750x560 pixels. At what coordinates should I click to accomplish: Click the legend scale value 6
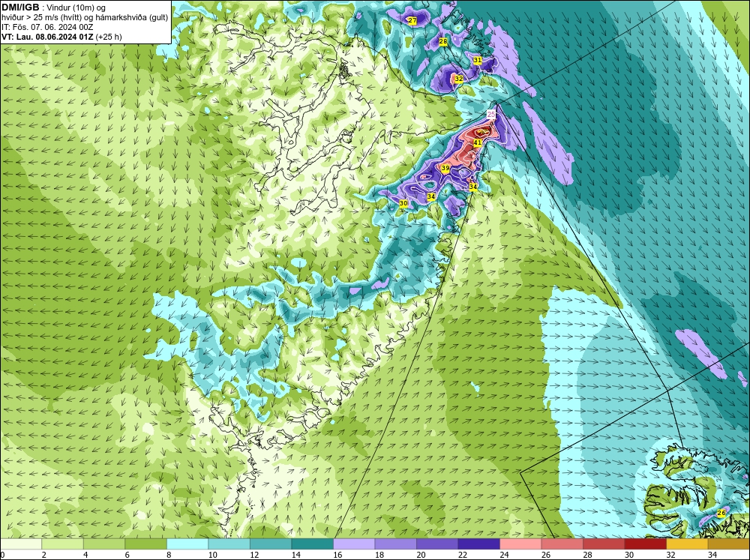[127, 555]
